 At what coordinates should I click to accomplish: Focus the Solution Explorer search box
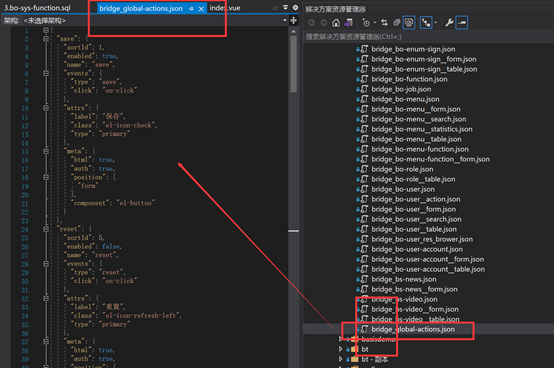[x=428, y=37]
